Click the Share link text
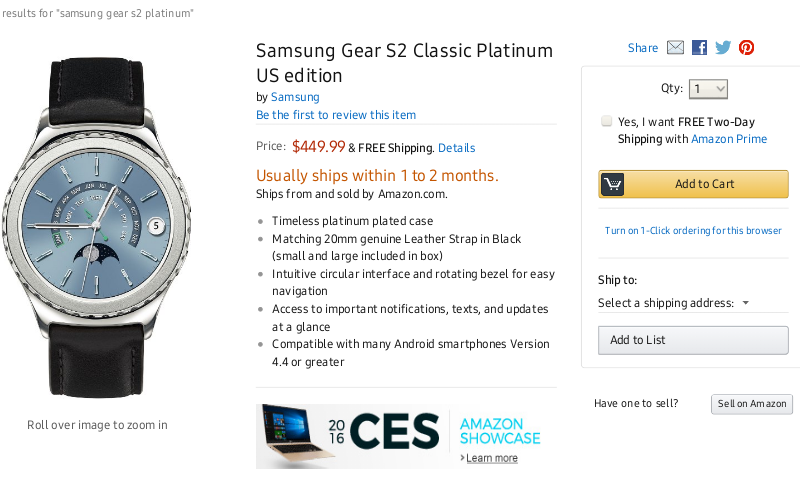The image size is (800, 480). point(643,48)
